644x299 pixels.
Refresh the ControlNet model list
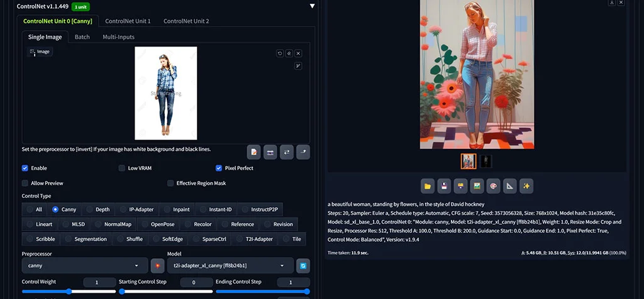pos(303,266)
